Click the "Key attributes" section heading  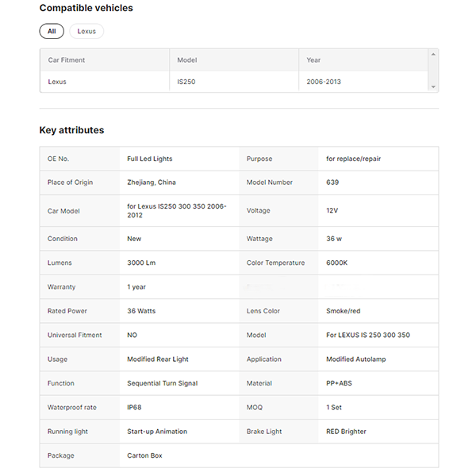coord(71,130)
